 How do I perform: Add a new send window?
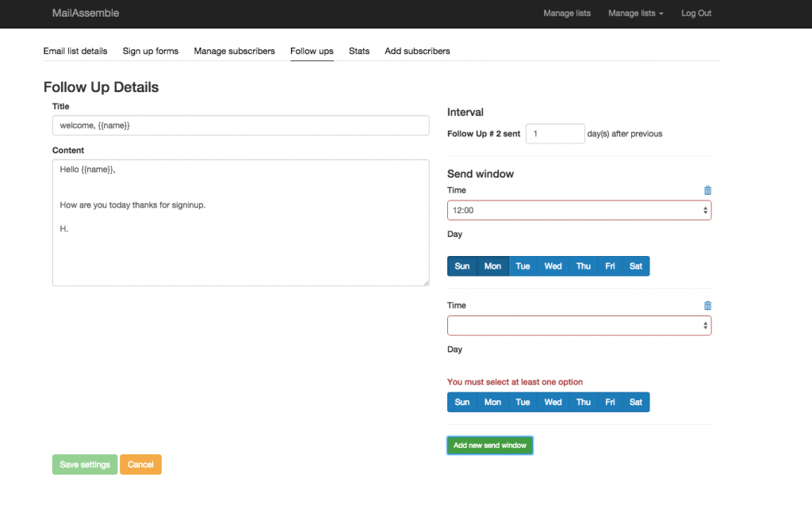(489, 445)
